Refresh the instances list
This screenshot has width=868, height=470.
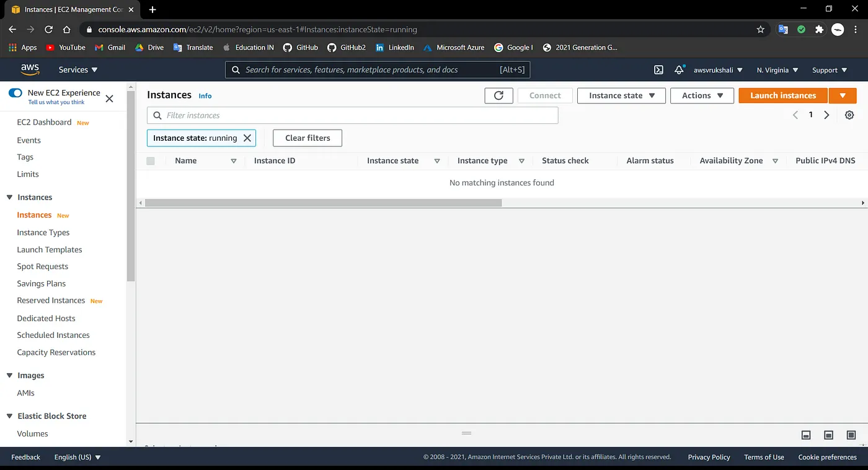coord(498,95)
